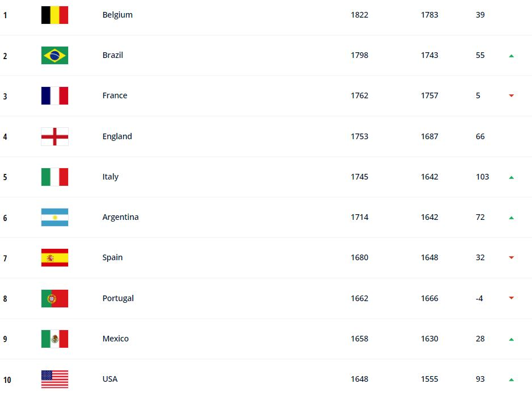The image size is (532, 396).
Task: Click the red down arrow for Spain
Action: pos(512,258)
